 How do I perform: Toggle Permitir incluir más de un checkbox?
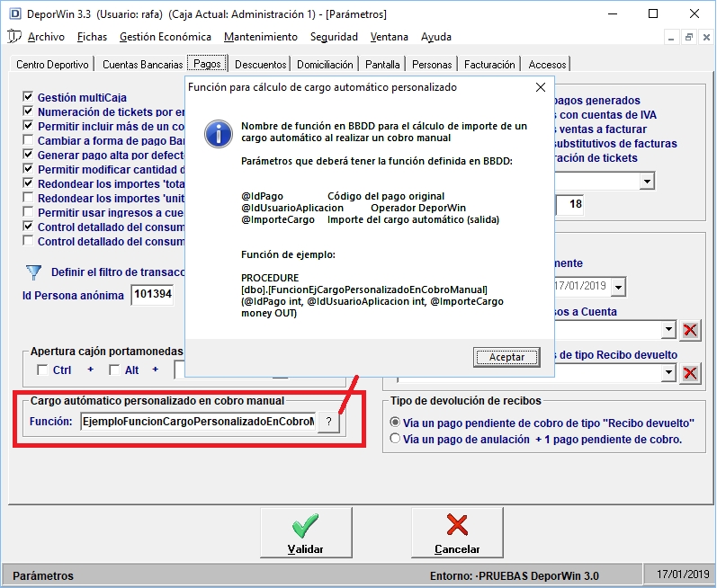[28, 126]
